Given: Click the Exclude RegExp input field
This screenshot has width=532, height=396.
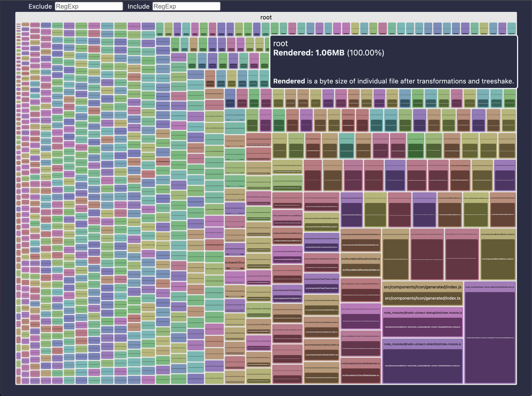Looking at the screenshot, I should click(89, 7).
